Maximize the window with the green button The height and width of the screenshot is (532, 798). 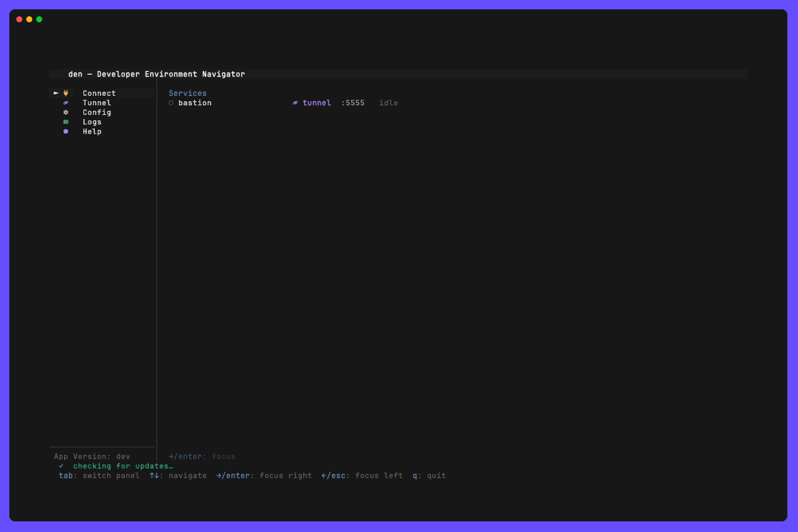pos(39,19)
